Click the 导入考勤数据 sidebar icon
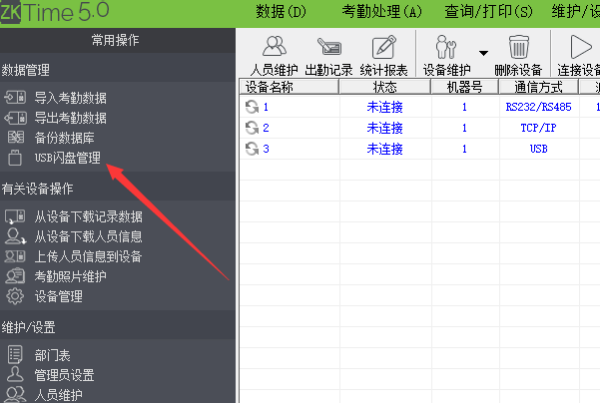 [15, 97]
